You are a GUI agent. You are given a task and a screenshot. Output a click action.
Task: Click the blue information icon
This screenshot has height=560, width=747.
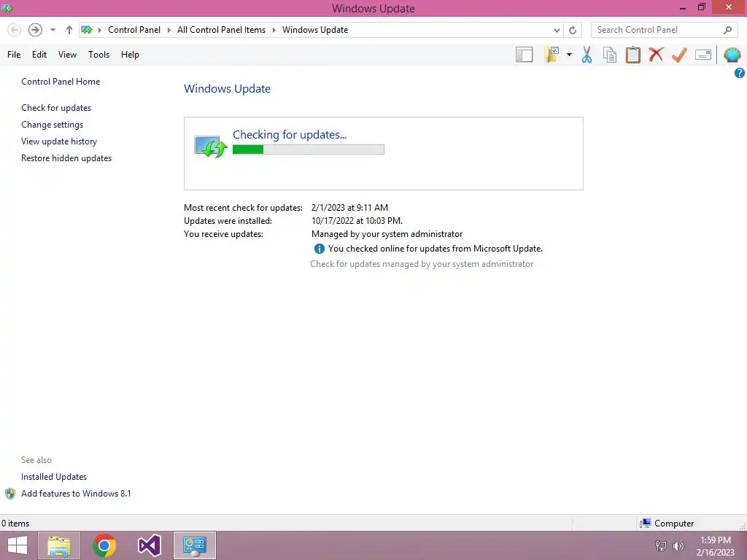click(x=320, y=249)
